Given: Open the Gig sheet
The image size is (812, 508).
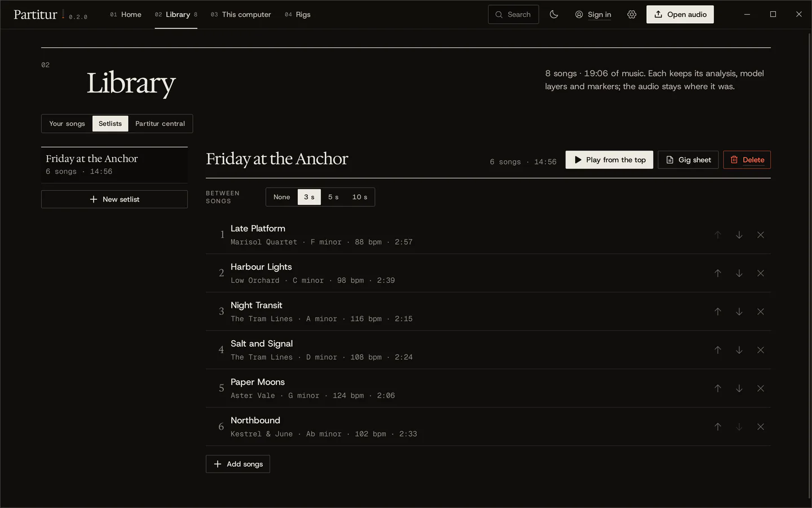Looking at the screenshot, I should (x=688, y=160).
